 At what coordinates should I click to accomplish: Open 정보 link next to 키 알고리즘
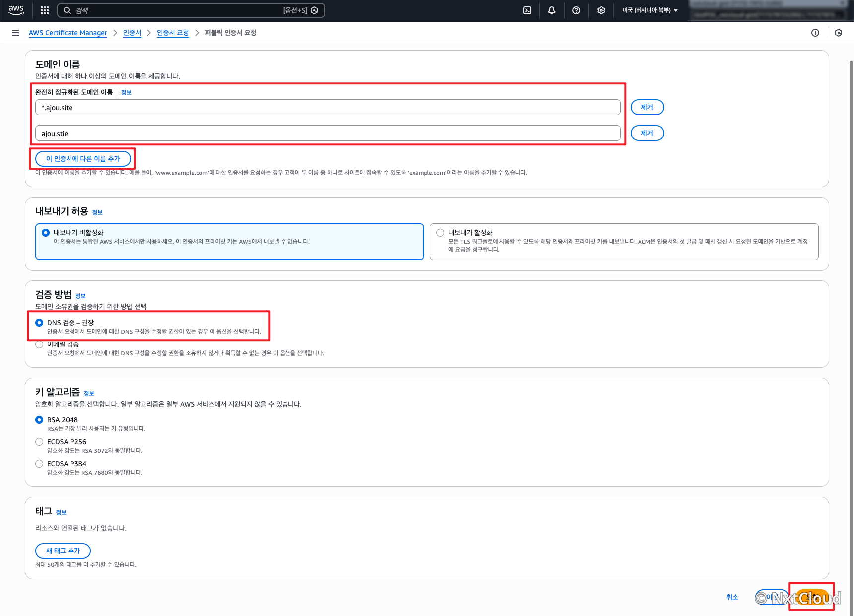click(89, 394)
